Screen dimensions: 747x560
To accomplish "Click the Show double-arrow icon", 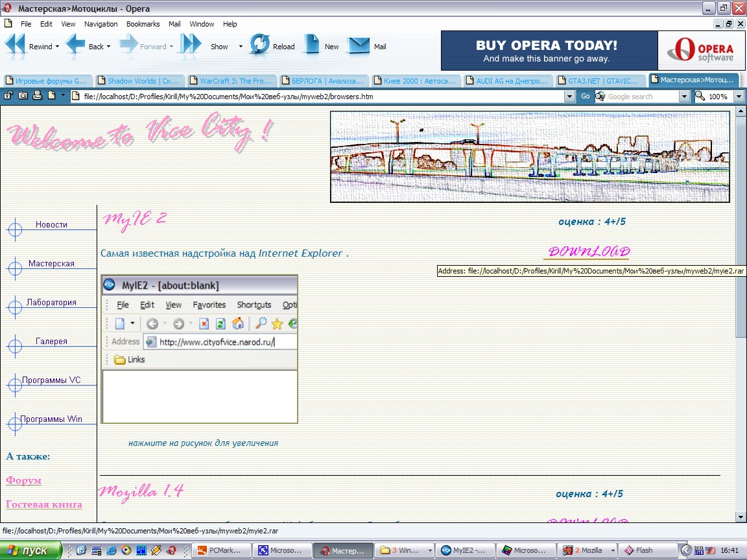I will 192,45.
